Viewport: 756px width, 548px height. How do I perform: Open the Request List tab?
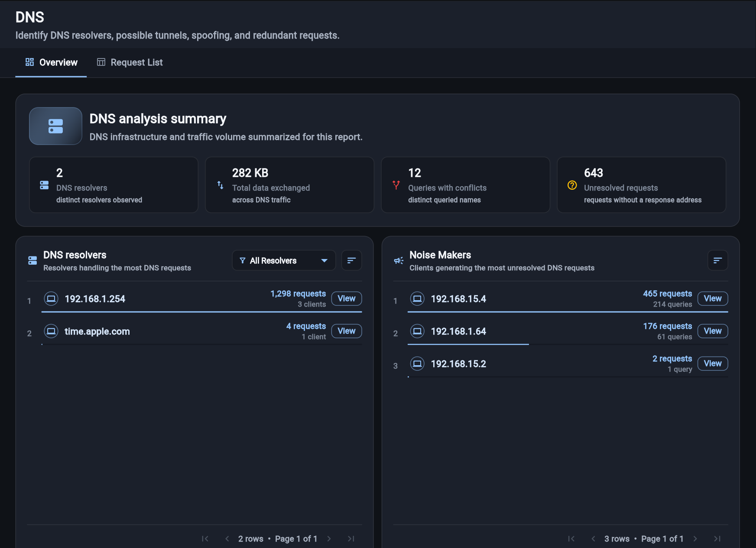[x=130, y=62]
